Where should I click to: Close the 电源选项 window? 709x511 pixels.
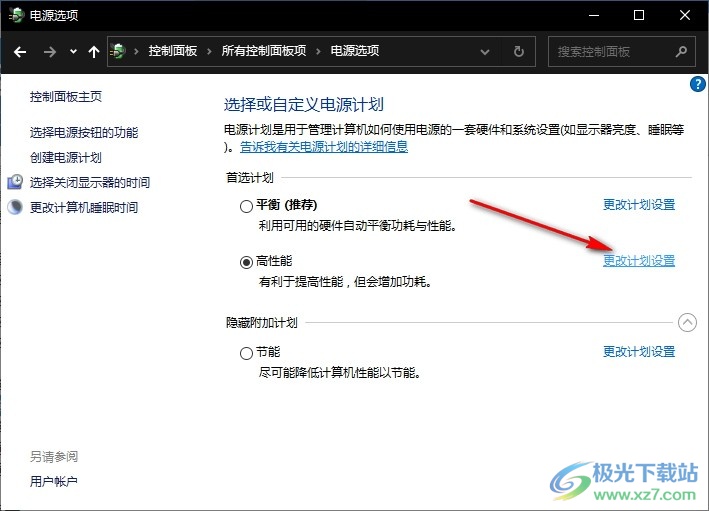(x=685, y=15)
